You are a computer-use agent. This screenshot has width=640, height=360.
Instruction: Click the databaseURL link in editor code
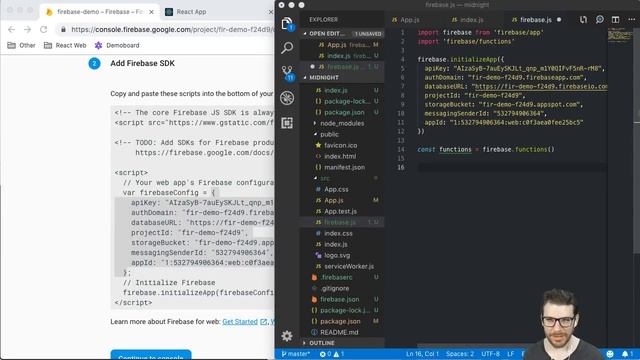click(x=541, y=87)
